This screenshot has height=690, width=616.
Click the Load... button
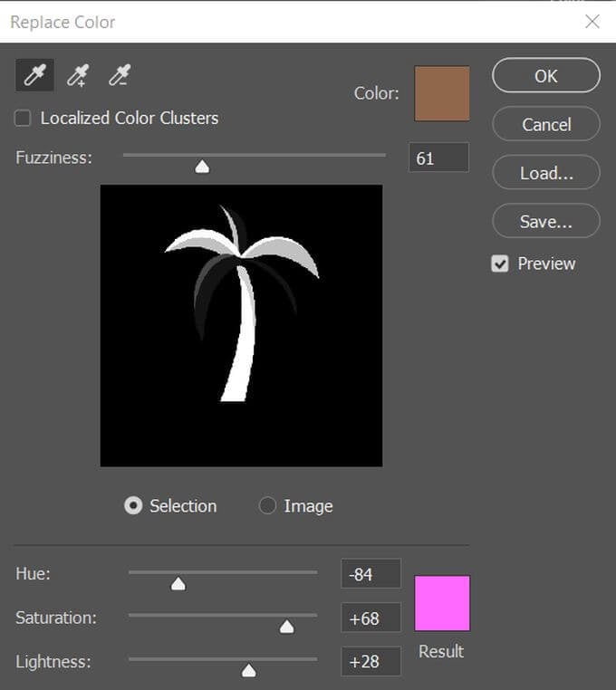pos(546,172)
